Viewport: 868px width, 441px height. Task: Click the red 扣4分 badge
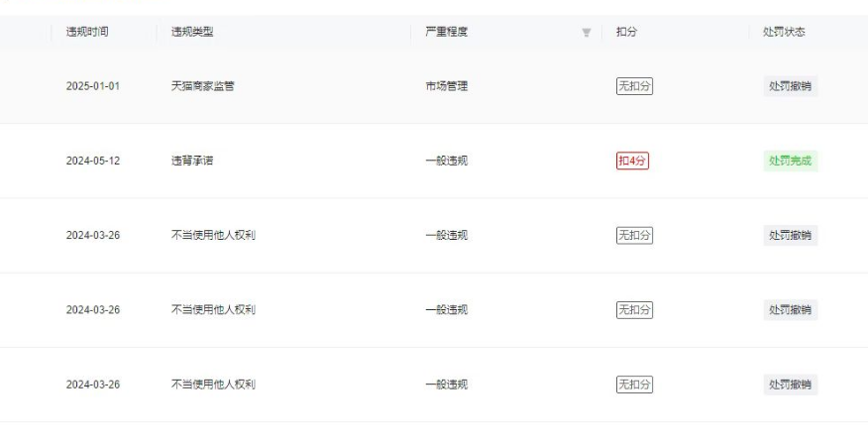[x=633, y=161]
